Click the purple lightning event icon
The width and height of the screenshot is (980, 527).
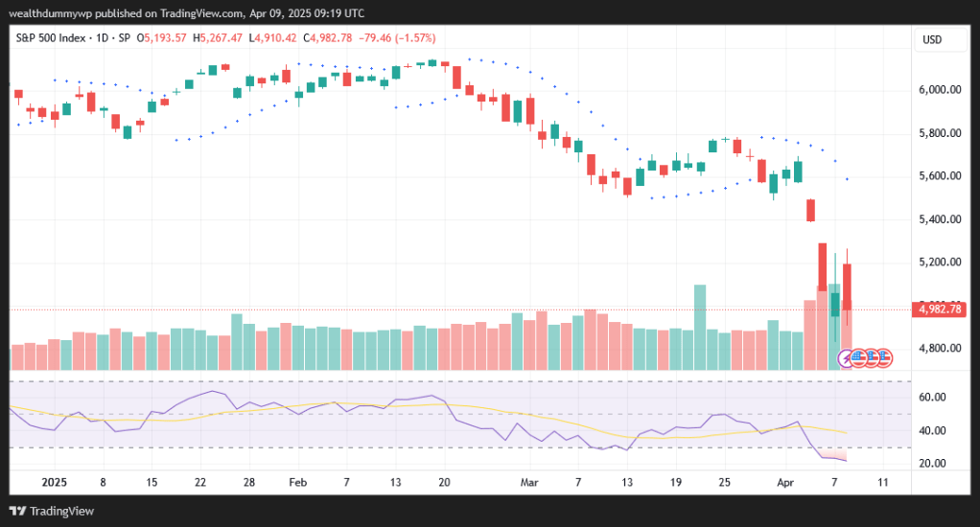[847, 358]
